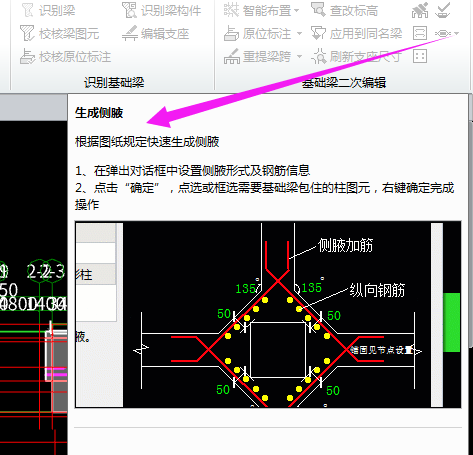Select the 识别梁 tool
Screen dimensions: 473x455
coord(48,10)
